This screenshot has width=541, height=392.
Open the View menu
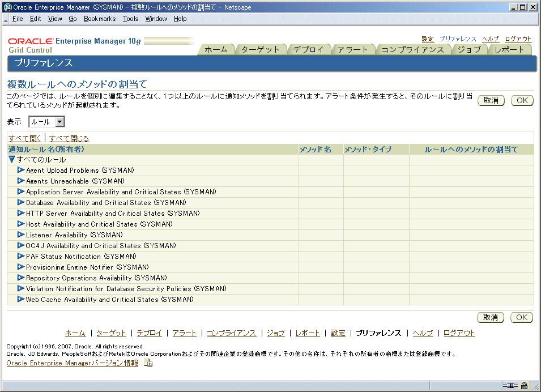pyautogui.click(x=55, y=19)
